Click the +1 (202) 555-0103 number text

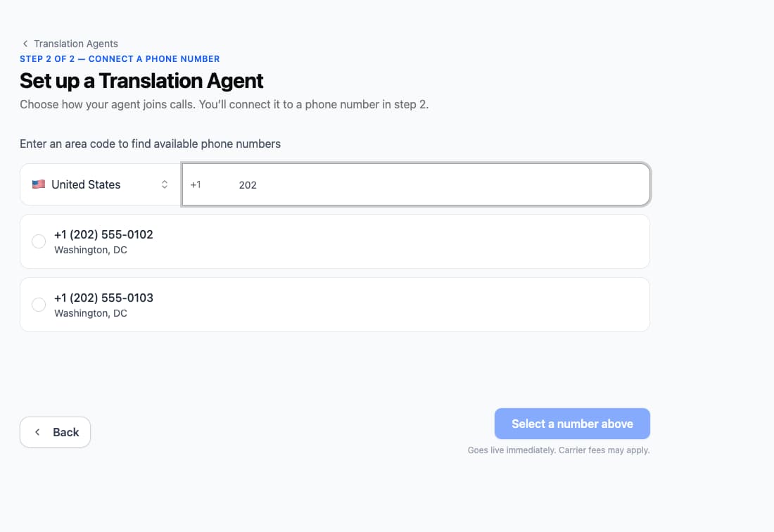pos(103,298)
